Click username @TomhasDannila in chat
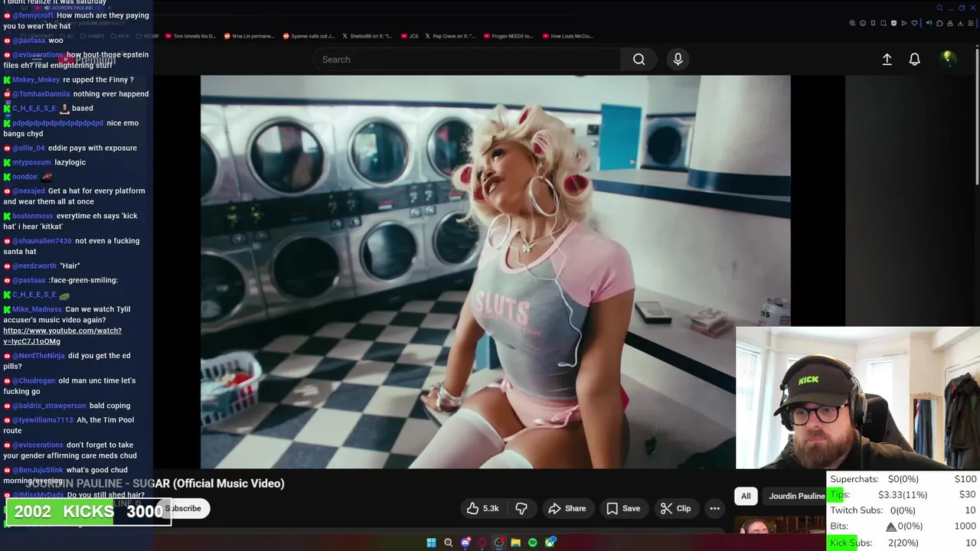This screenshot has height=551, width=980. (41, 94)
